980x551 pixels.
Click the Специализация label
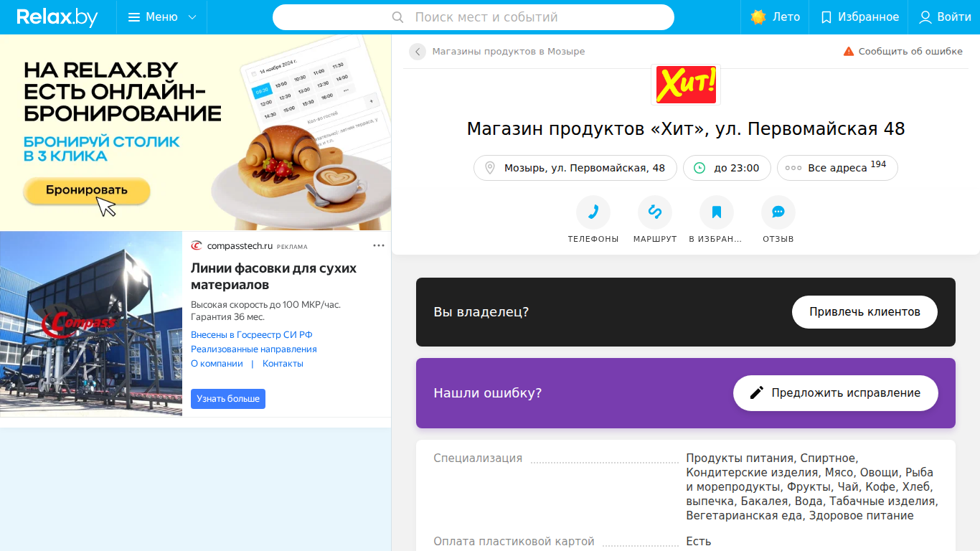[478, 458]
